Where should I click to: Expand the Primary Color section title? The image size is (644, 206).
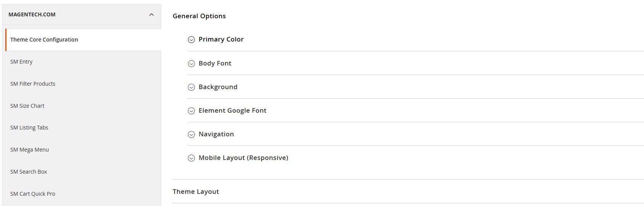(221, 39)
